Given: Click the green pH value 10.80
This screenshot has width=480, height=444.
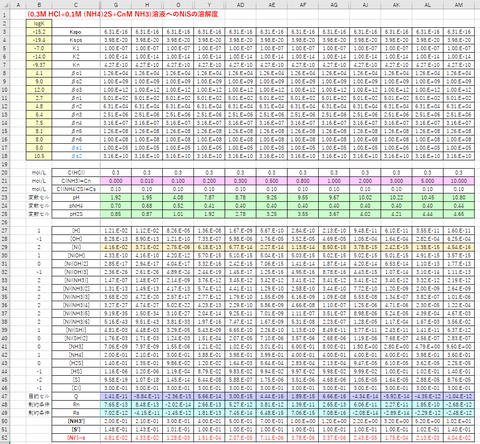Looking at the screenshot, I should [459, 197].
